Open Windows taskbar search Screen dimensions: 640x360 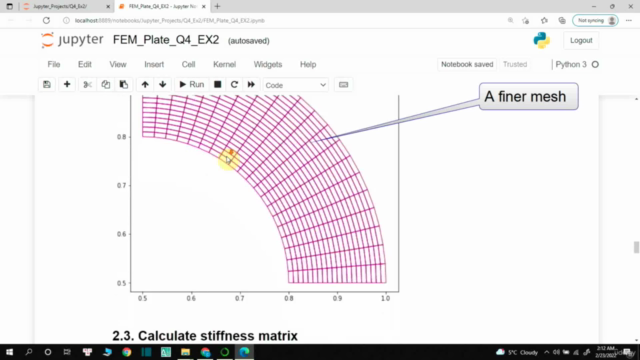pyautogui.click(x=29, y=352)
